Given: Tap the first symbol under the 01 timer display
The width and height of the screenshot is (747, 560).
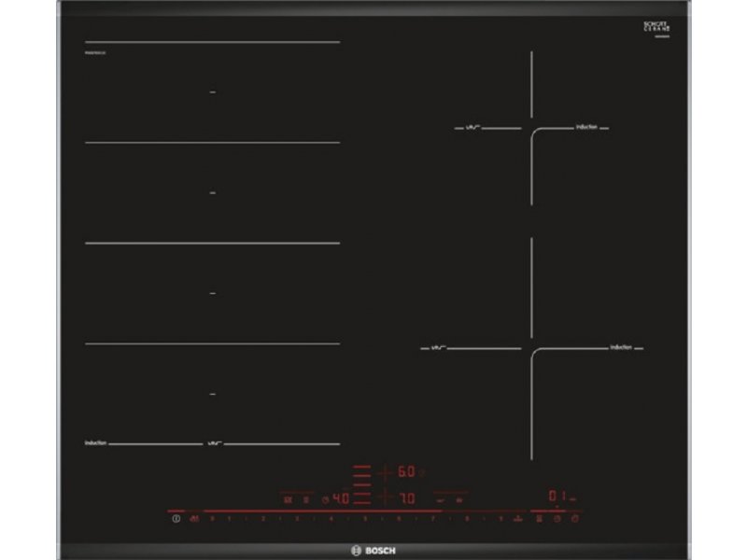Looking at the screenshot, I should (x=540, y=519).
